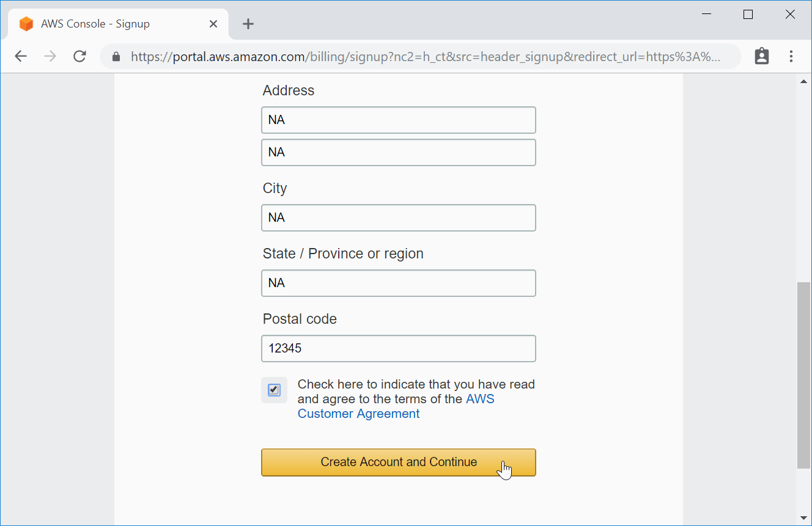Click the first Address line field
Image resolution: width=812 pixels, height=526 pixels.
pos(399,120)
